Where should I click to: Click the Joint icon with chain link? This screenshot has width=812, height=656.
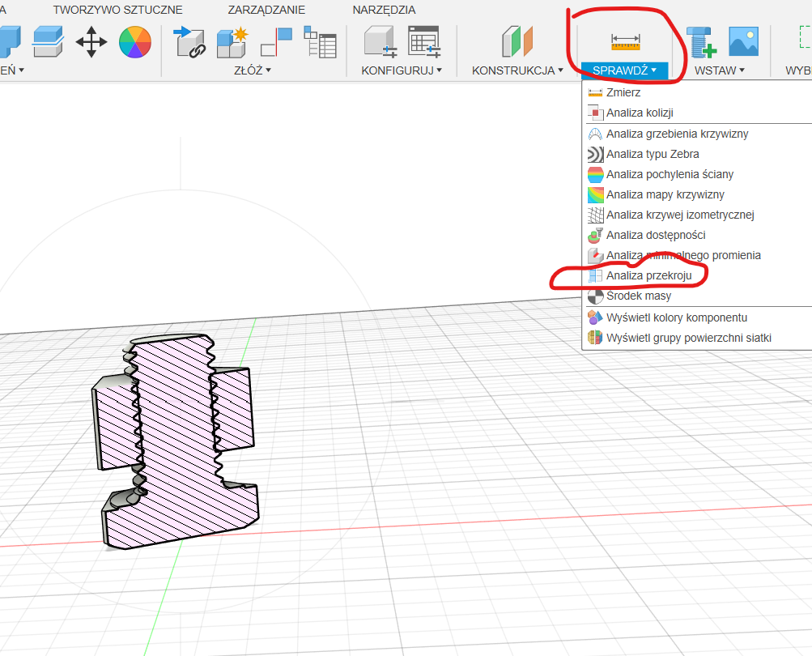(190, 40)
